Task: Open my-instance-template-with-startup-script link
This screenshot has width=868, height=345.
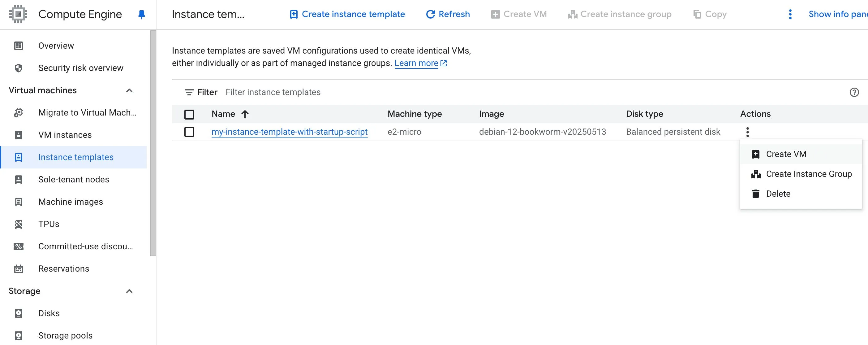Action: 290,132
